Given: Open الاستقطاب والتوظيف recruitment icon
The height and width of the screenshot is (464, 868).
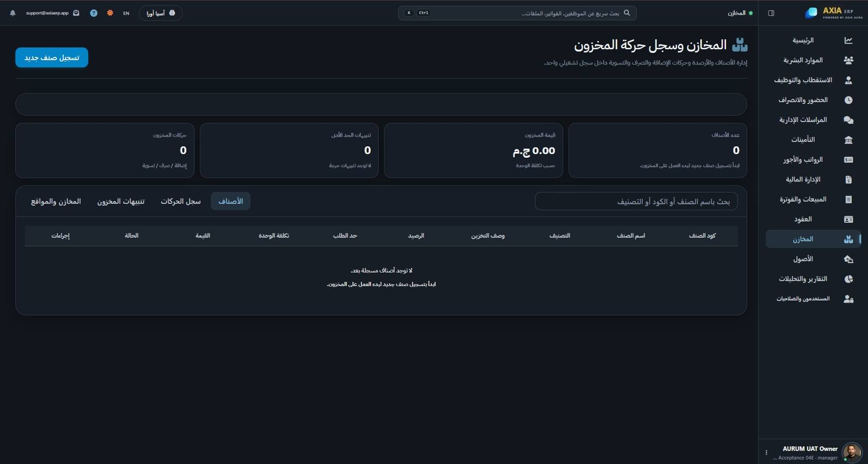Looking at the screenshot, I should point(848,80).
